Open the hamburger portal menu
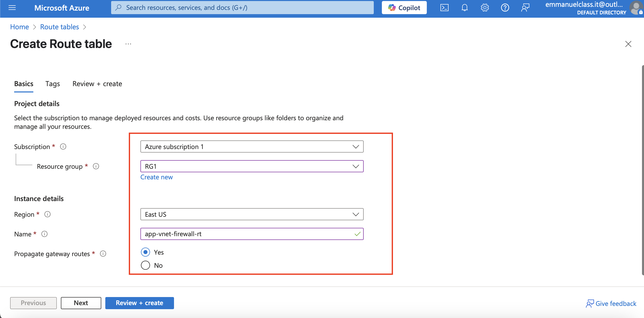The width and height of the screenshot is (644, 318). (x=12, y=8)
